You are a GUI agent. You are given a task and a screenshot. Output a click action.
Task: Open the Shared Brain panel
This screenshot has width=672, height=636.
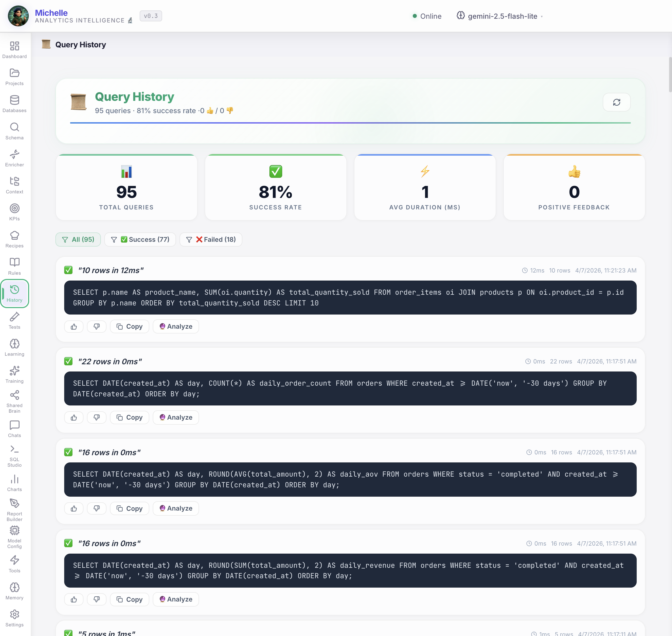click(14, 401)
